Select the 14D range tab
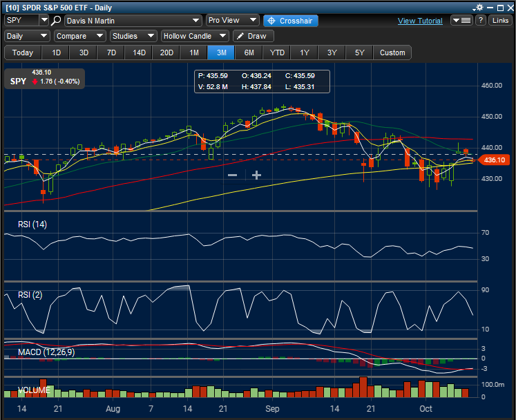Viewport: 516px width, 420px height. click(139, 52)
